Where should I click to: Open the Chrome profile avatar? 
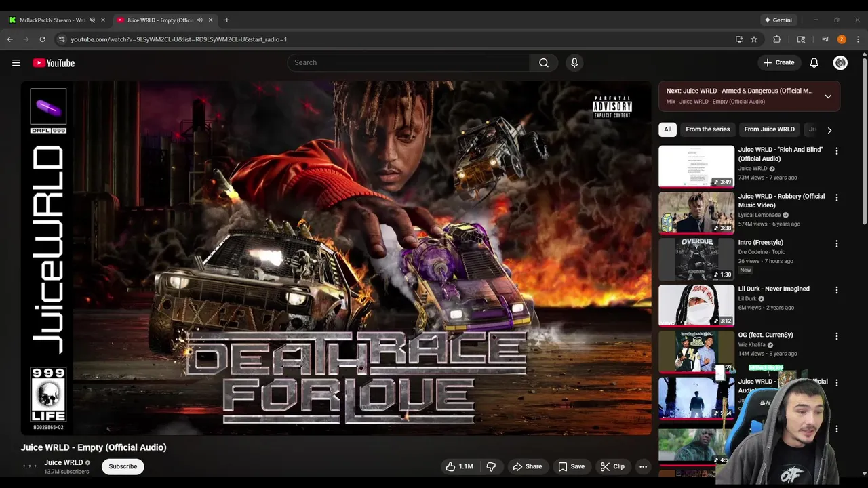[842, 39]
